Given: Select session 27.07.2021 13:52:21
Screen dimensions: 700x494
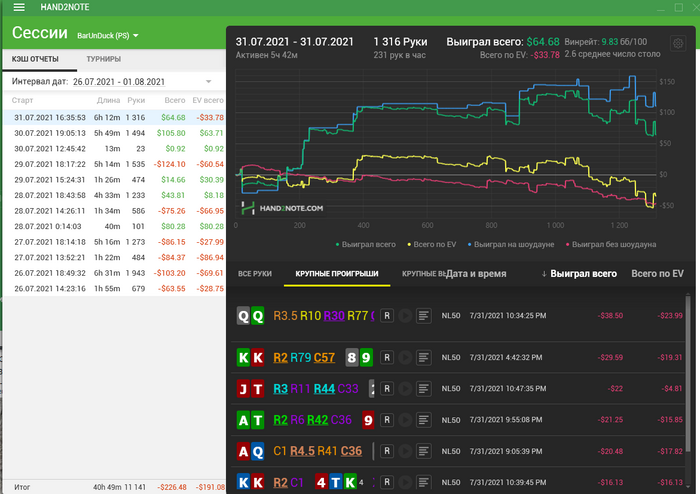Looking at the screenshot, I should [114, 257].
